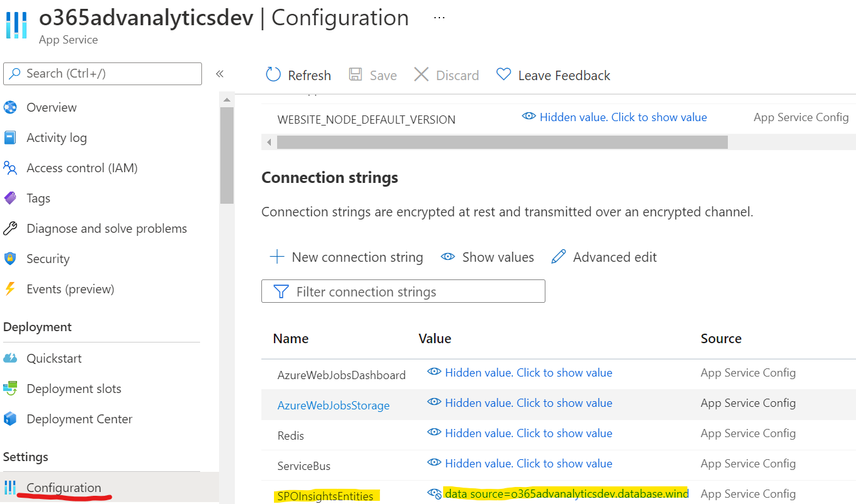Toggle Show values for connection strings
856x504 pixels.
(x=487, y=257)
